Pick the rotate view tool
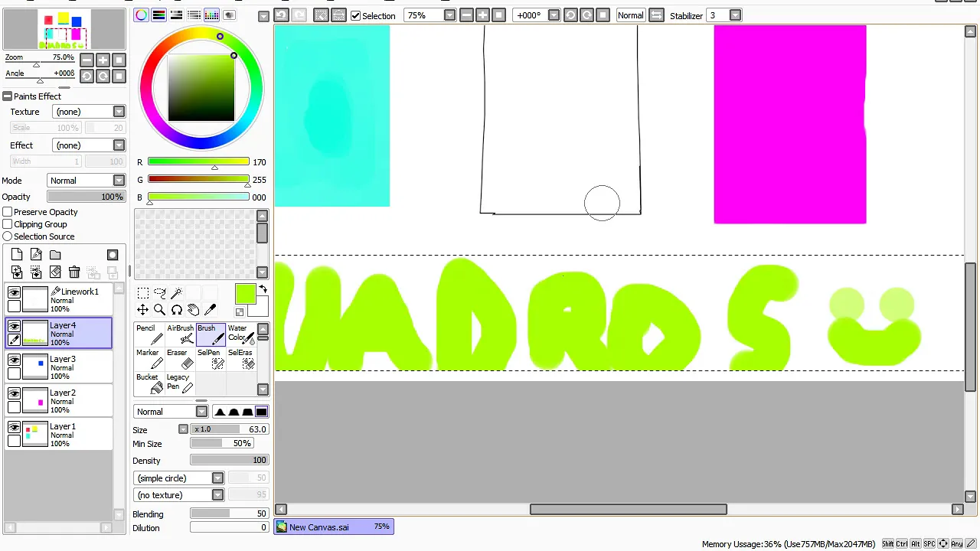This screenshot has height=551, width=980. tap(177, 310)
